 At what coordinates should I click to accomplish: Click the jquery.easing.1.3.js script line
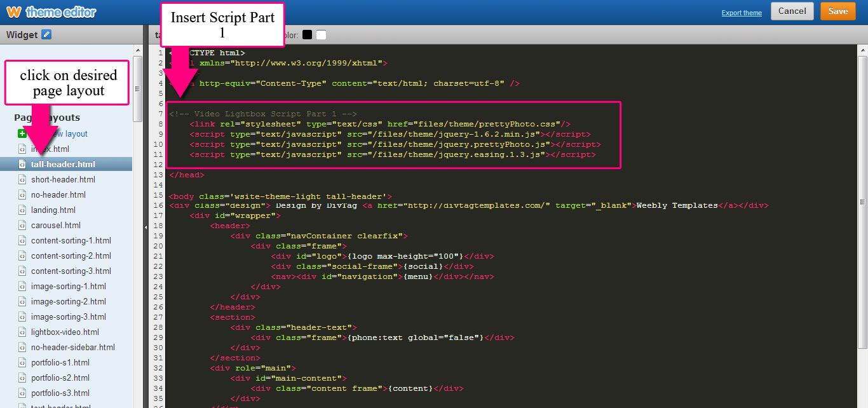393,154
